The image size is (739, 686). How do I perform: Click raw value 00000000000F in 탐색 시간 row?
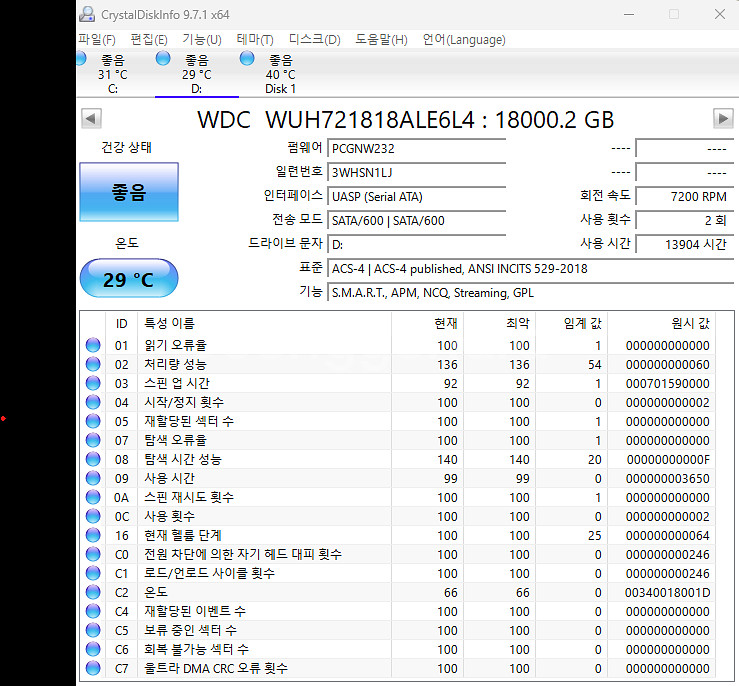(x=668, y=459)
